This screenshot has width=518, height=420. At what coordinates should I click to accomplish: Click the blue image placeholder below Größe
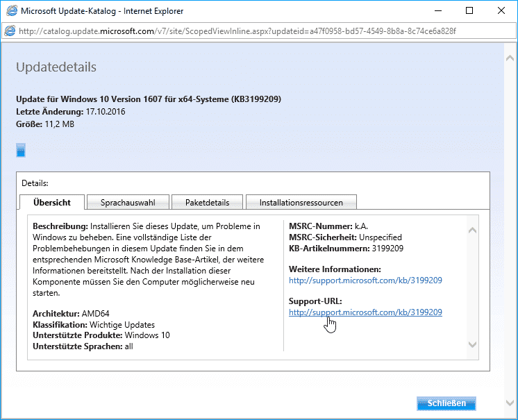pos(21,150)
